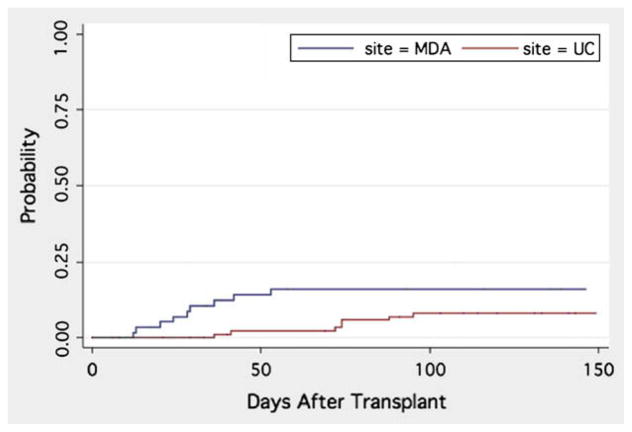
Task: Click the right end of the blue MDA curve
Action: (x=585, y=289)
